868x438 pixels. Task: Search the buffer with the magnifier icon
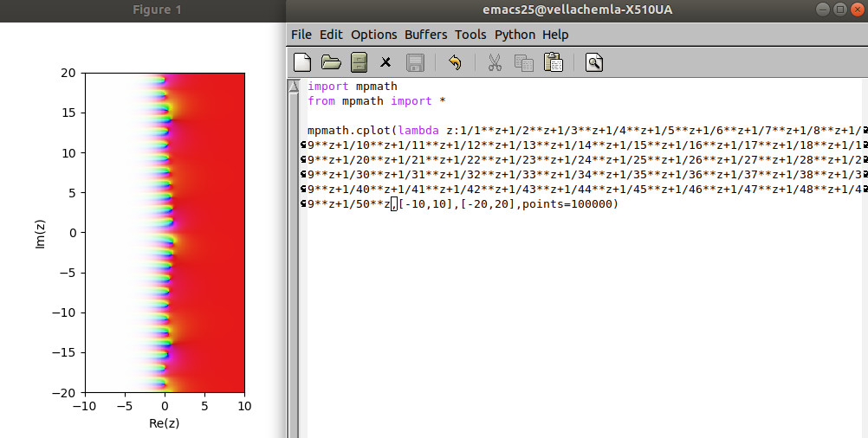[x=593, y=62]
